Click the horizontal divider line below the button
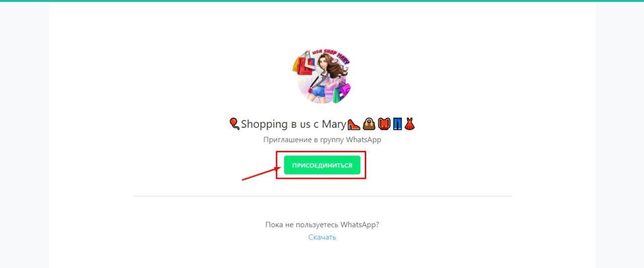The image size is (644, 268). [322, 196]
